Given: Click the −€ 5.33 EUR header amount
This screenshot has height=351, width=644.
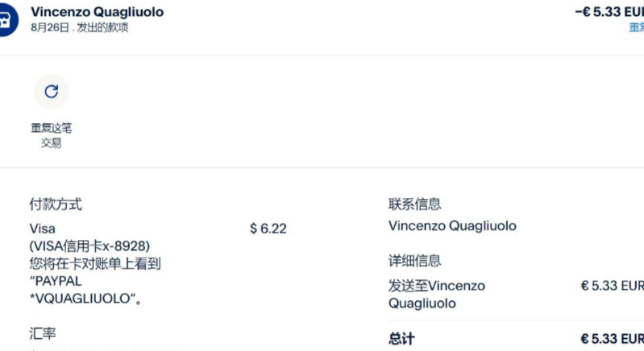Looking at the screenshot, I should pyautogui.click(x=609, y=12).
